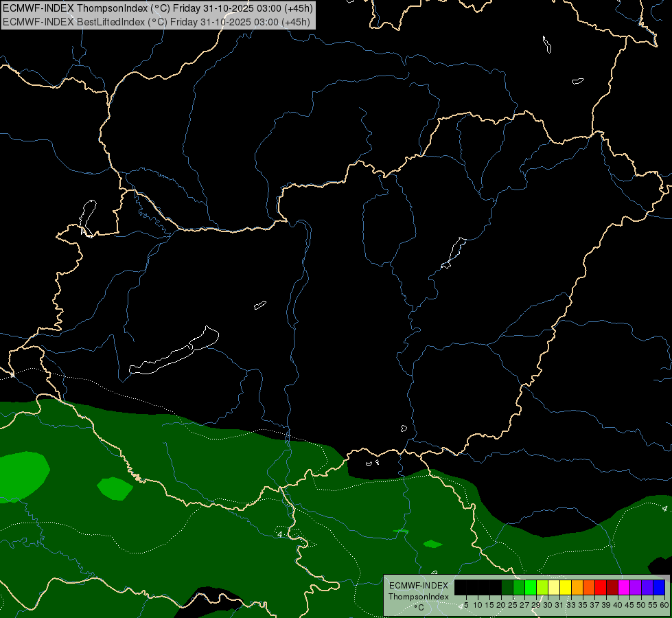The image size is (672, 618).
Task: Pick the pure yellow 31–33 legend swatch
Action: [x=566, y=587]
